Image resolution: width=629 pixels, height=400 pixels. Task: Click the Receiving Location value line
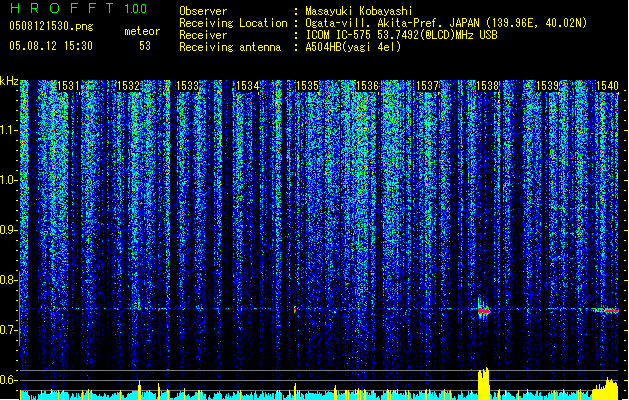point(446,23)
